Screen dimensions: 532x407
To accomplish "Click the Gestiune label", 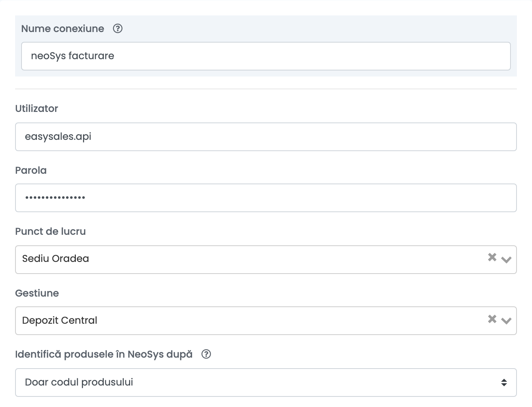I will click(x=37, y=293).
